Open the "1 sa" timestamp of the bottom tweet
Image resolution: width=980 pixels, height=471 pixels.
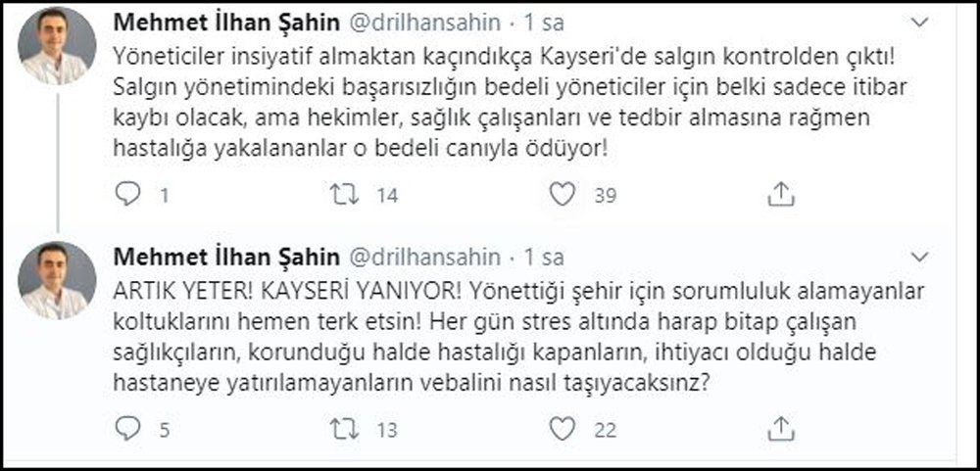pos(544,257)
